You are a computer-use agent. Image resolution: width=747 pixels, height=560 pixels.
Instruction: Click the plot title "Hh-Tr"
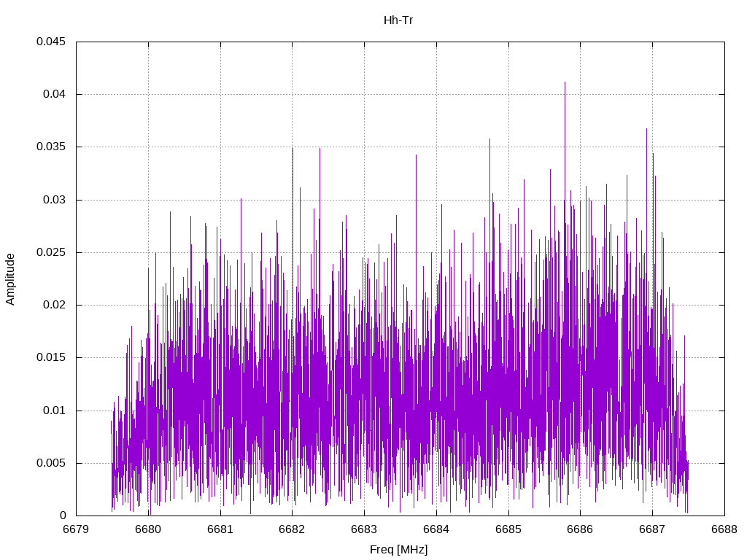[398, 20]
